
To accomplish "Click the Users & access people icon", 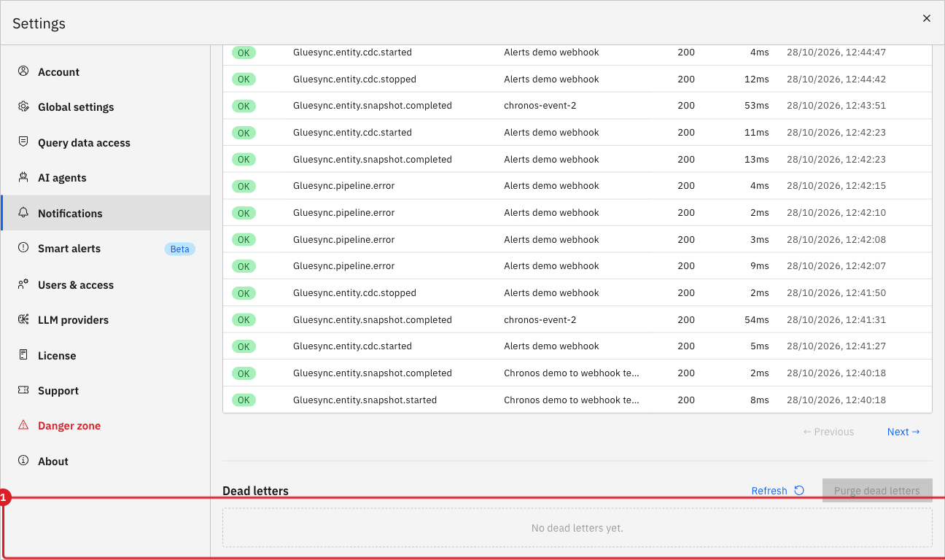I will pos(23,284).
